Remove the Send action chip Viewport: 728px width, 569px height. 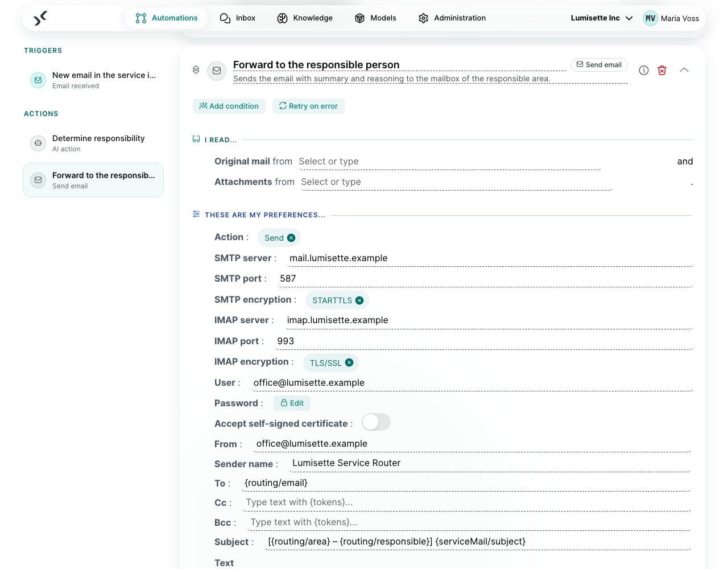click(291, 238)
